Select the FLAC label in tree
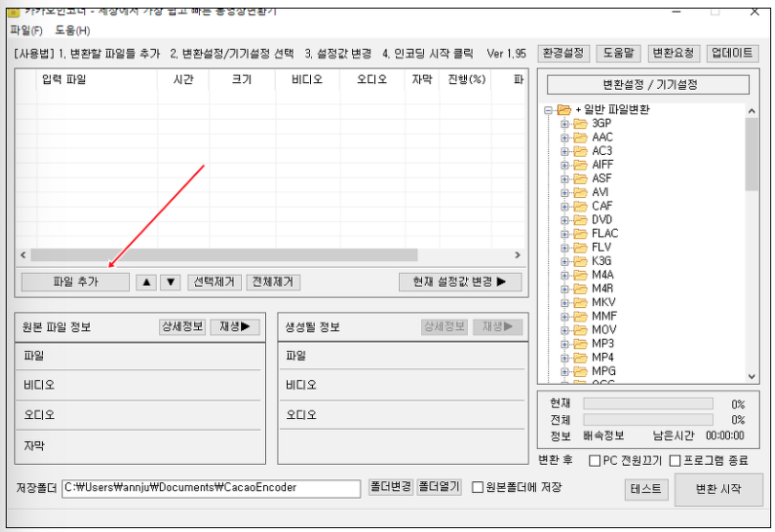 (x=605, y=233)
